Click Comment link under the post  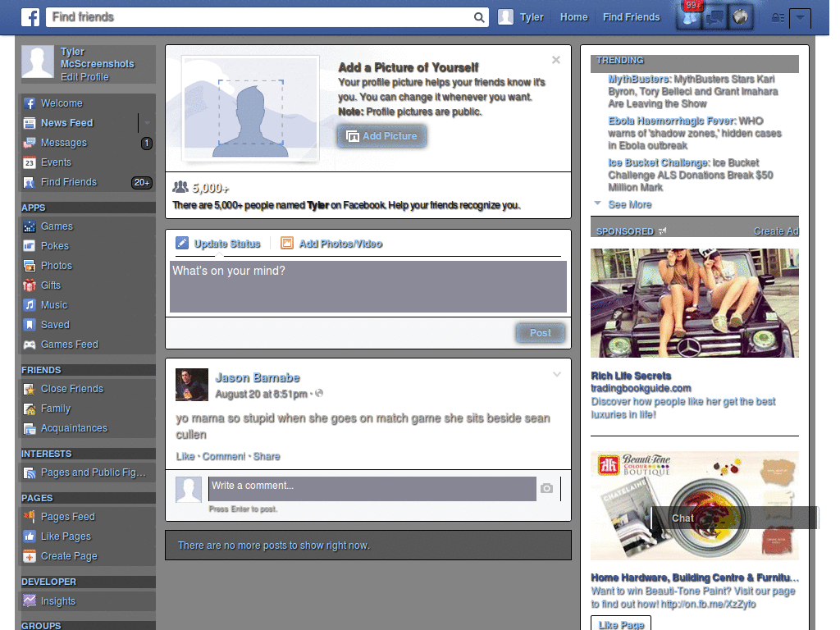(x=224, y=456)
